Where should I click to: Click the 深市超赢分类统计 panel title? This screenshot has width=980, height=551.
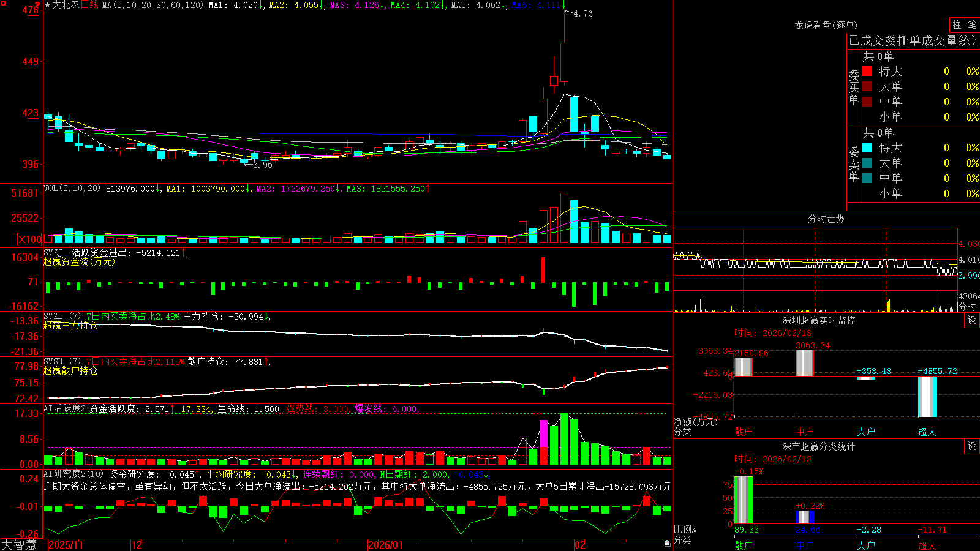pos(818,446)
